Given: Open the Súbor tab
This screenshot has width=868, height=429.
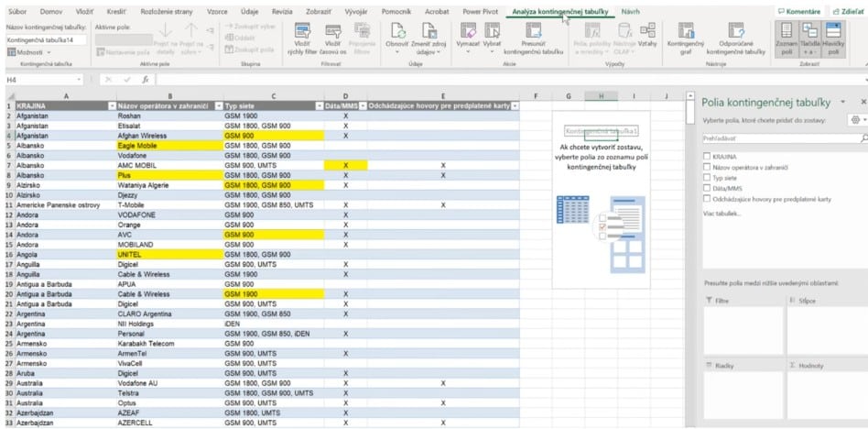Looking at the screenshot, I should click(x=18, y=12).
